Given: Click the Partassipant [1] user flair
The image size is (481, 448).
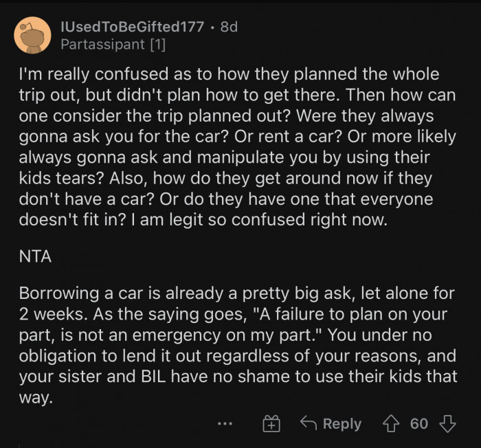Looking at the screenshot, I should [x=112, y=45].
